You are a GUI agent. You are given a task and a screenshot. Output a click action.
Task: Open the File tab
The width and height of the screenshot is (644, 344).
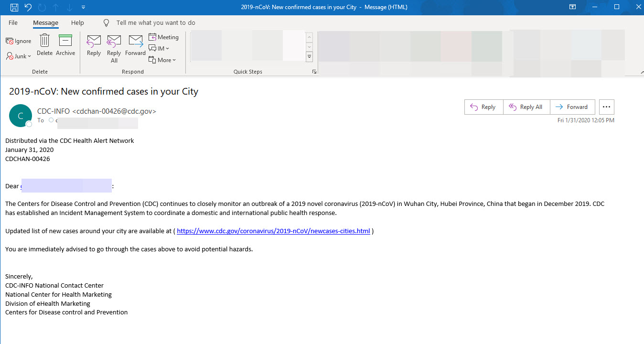[x=13, y=22]
